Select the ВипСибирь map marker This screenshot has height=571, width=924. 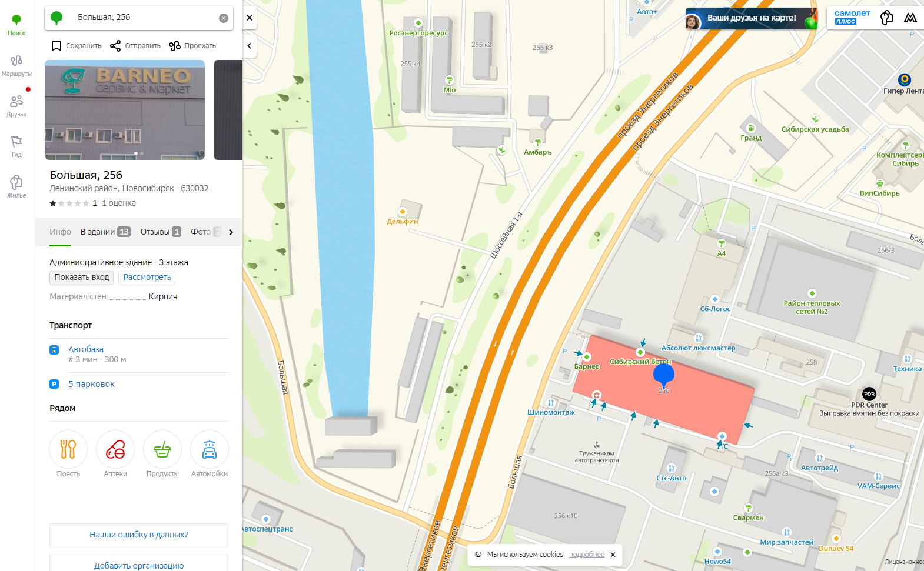880,183
